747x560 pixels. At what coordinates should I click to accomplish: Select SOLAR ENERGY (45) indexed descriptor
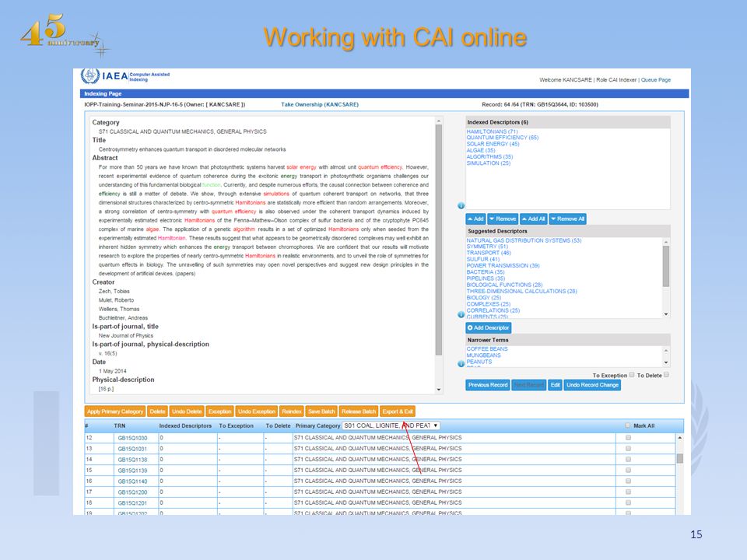click(x=493, y=144)
